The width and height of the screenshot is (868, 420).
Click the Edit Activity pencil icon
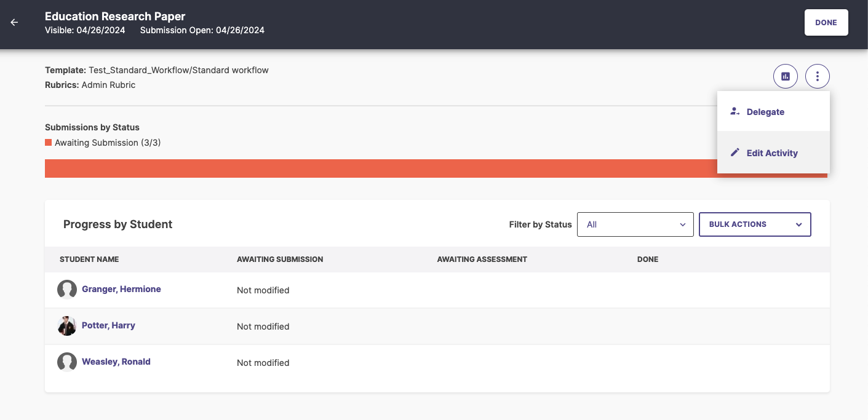(735, 152)
